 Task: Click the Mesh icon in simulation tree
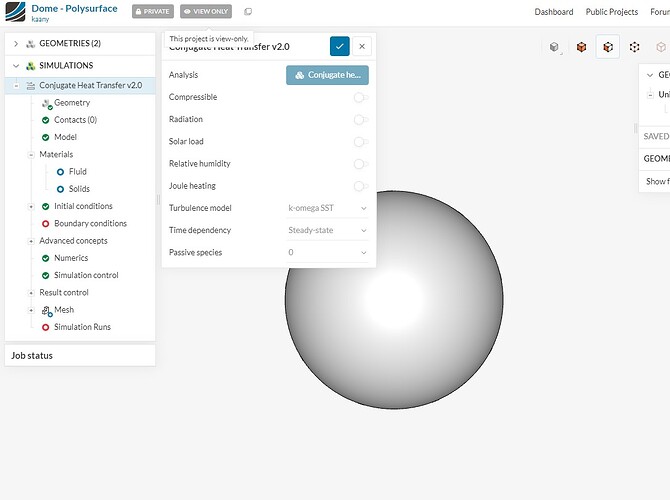point(47,311)
